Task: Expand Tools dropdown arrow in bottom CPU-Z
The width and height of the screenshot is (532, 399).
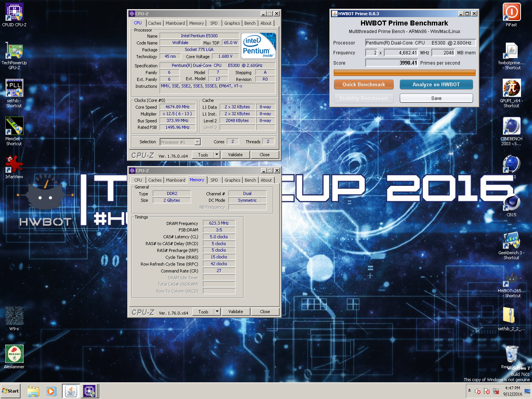Action: pos(217,312)
